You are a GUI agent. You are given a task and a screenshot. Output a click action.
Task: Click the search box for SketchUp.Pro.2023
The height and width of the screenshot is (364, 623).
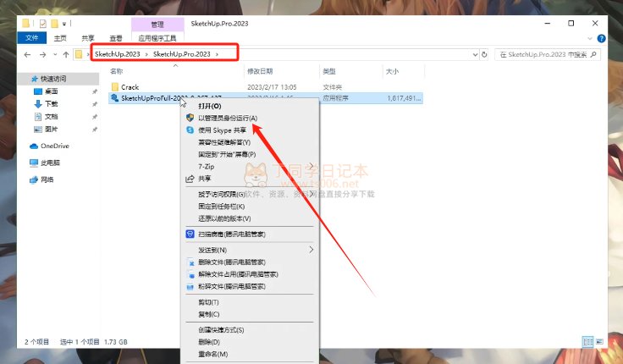click(x=548, y=55)
